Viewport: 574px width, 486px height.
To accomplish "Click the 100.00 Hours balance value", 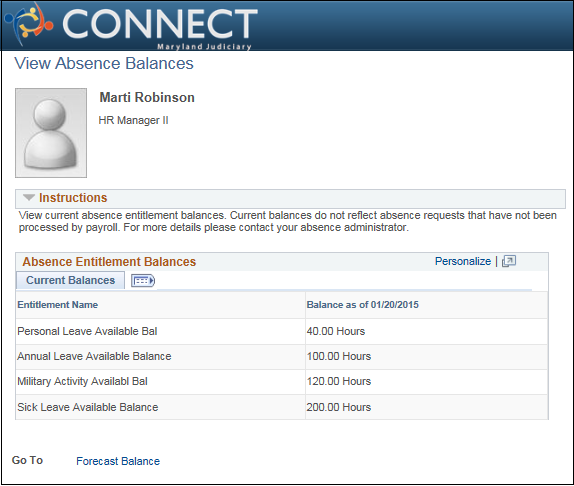I will (339, 356).
